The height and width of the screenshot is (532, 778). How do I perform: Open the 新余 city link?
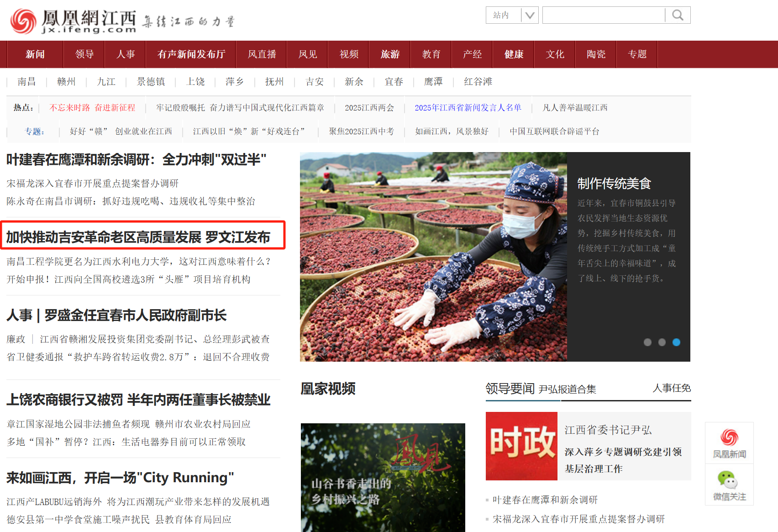coord(354,82)
